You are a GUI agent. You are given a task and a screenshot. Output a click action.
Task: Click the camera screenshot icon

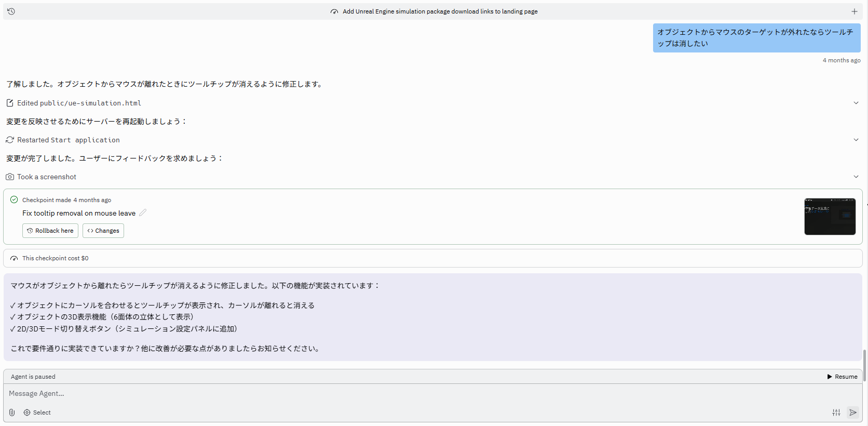tap(10, 177)
